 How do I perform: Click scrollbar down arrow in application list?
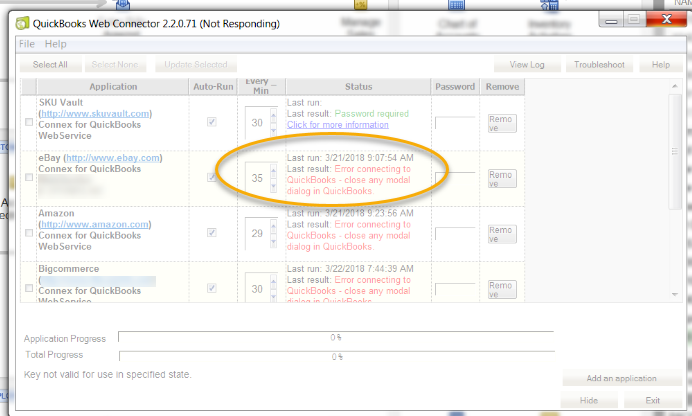(675, 294)
